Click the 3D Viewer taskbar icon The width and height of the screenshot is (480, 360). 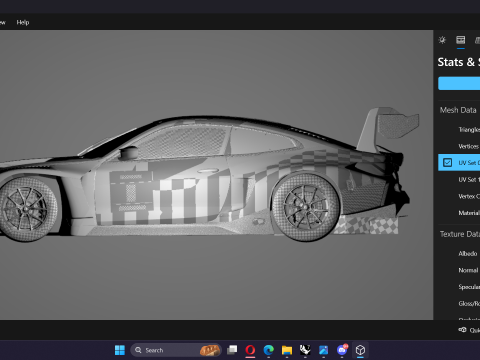point(360,350)
